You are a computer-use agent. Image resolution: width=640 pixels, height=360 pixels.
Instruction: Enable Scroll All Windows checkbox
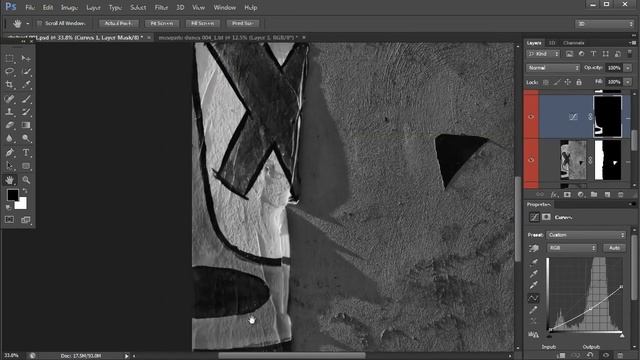click(x=40, y=23)
